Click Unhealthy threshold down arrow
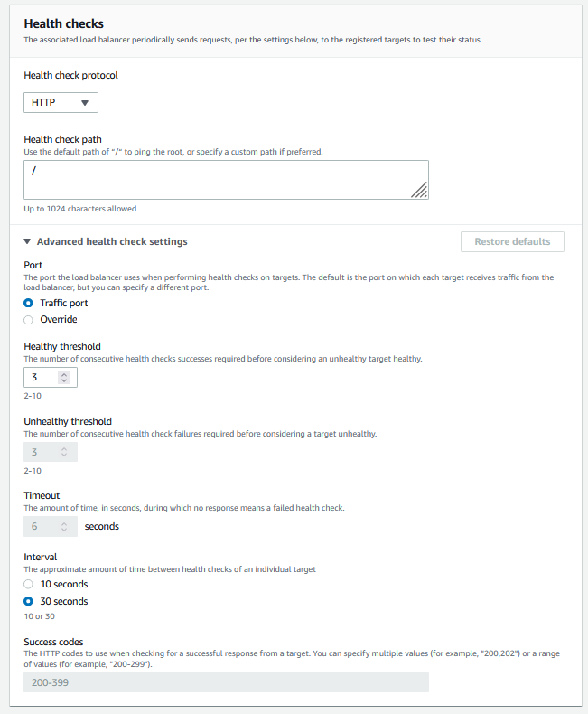This screenshot has height=714, width=588. [66, 456]
